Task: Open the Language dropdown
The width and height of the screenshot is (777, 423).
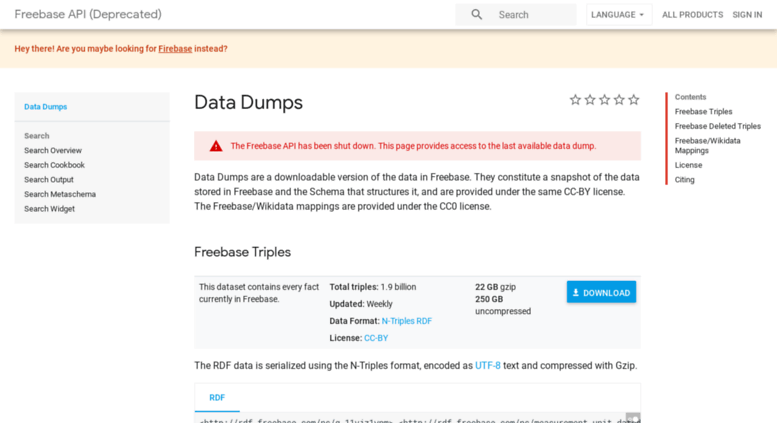Action: click(617, 15)
